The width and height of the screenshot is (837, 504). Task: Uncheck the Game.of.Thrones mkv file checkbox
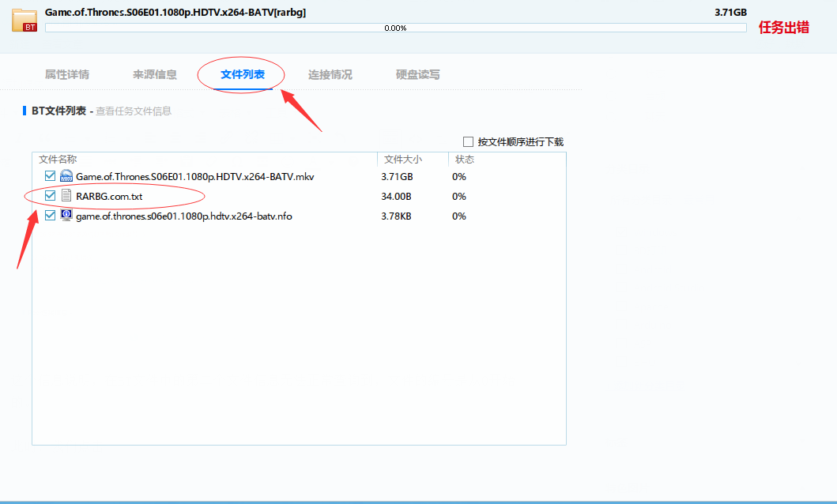[51, 176]
